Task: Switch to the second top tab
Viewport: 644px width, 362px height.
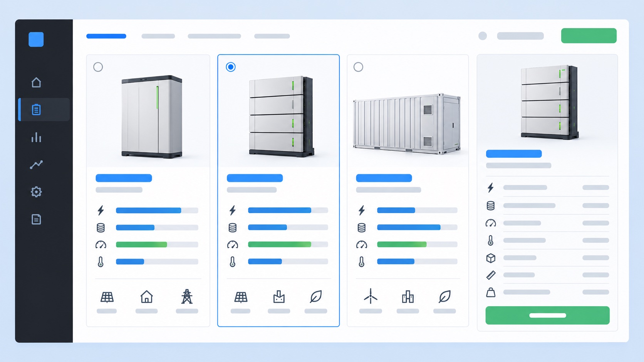Action: pyautogui.click(x=158, y=36)
